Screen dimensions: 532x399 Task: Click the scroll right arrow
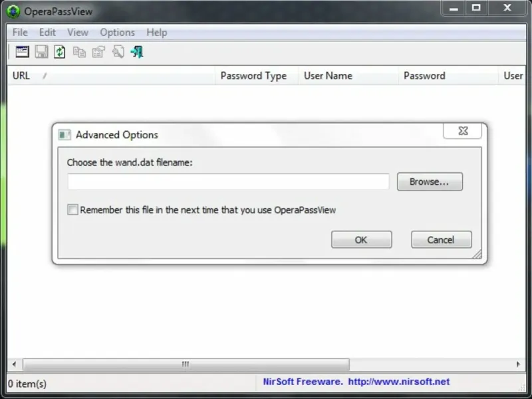518,364
